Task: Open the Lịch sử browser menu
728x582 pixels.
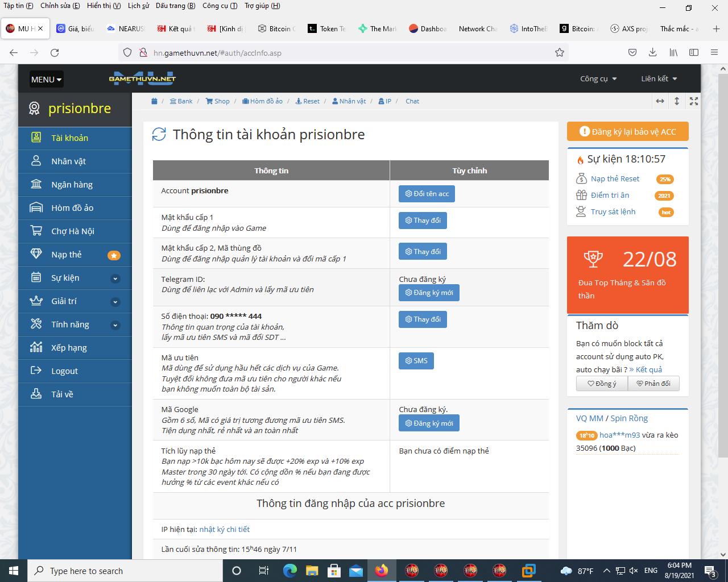Action: click(x=138, y=6)
